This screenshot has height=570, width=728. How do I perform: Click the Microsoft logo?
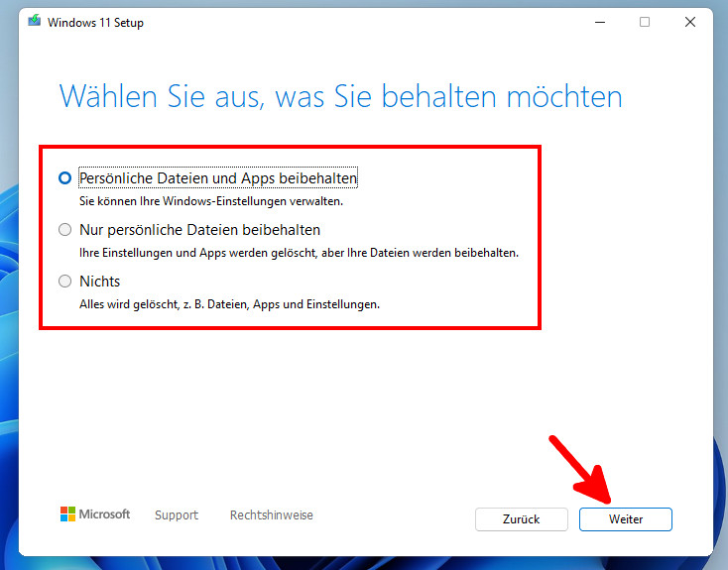coord(95,513)
